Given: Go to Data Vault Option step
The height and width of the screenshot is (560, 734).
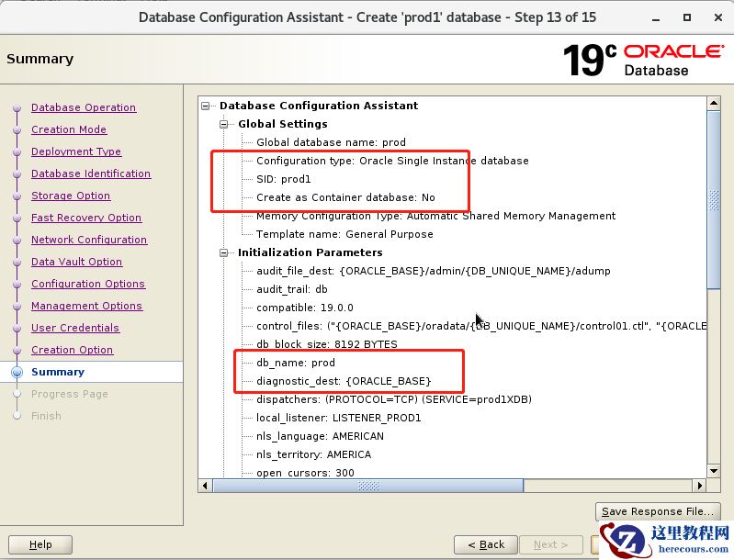Looking at the screenshot, I should click(76, 262).
